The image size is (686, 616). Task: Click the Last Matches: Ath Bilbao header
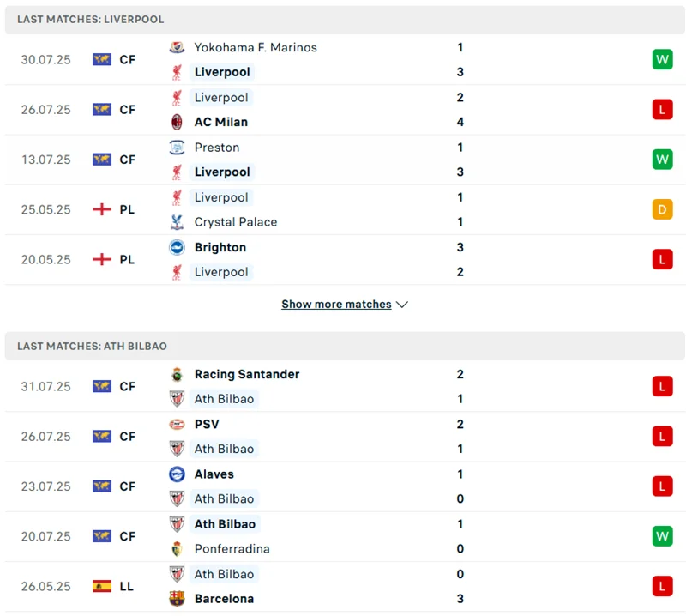pos(92,347)
